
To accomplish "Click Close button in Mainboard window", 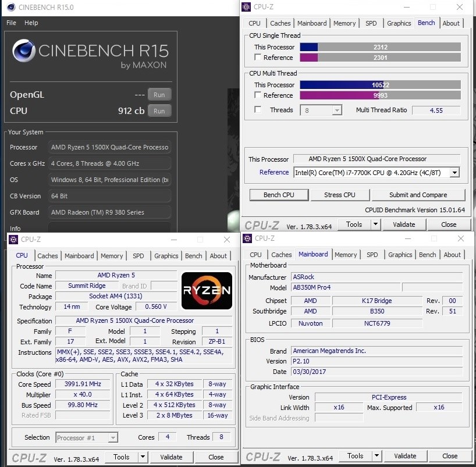I will [450, 455].
